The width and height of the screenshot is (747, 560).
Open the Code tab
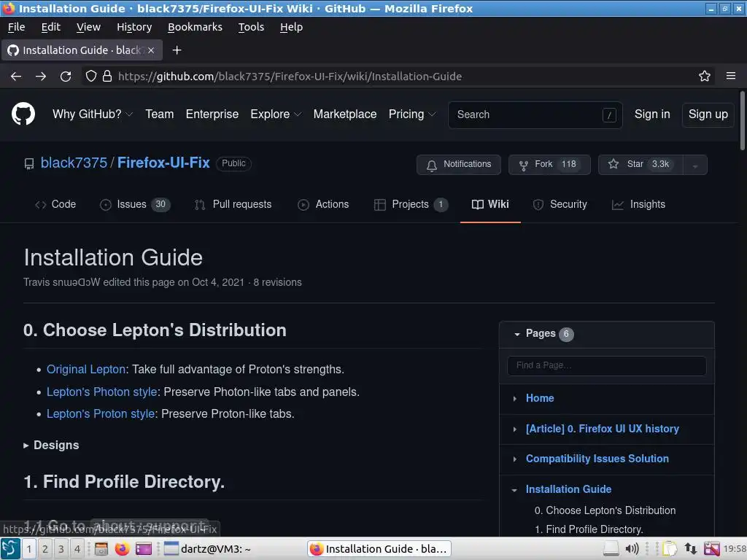(x=55, y=204)
